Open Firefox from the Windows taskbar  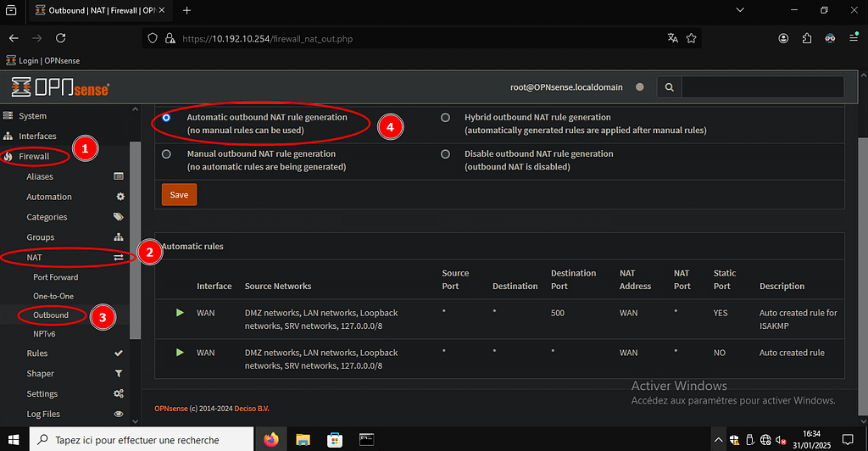coord(271,440)
